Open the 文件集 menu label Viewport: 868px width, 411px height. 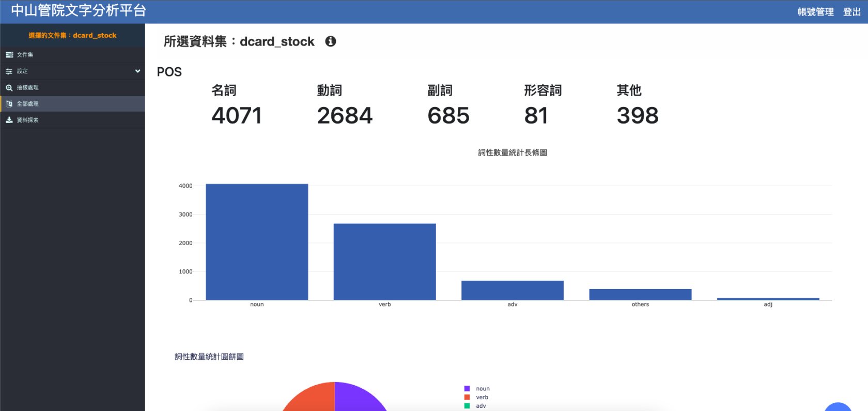click(x=25, y=55)
